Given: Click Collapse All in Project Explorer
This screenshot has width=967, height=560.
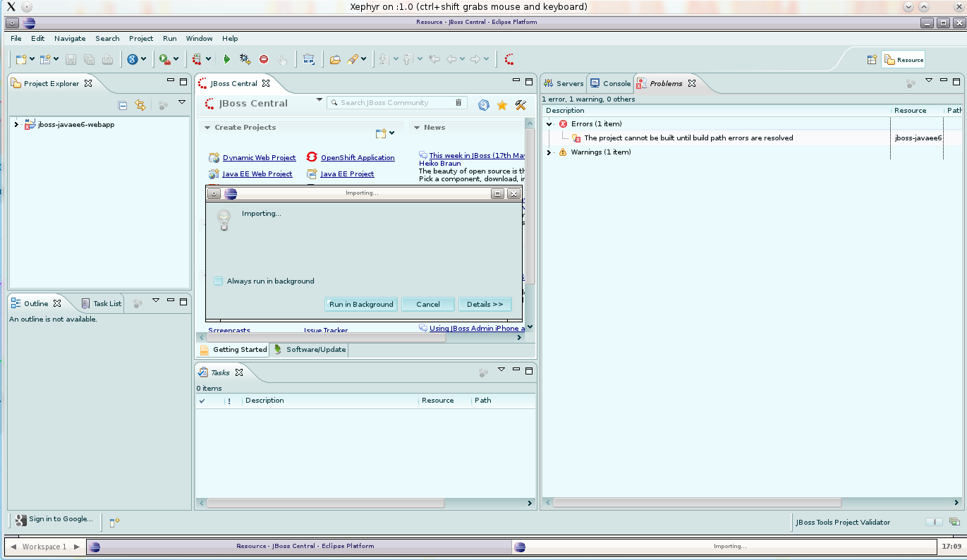Looking at the screenshot, I should pyautogui.click(x=123, y=105).
